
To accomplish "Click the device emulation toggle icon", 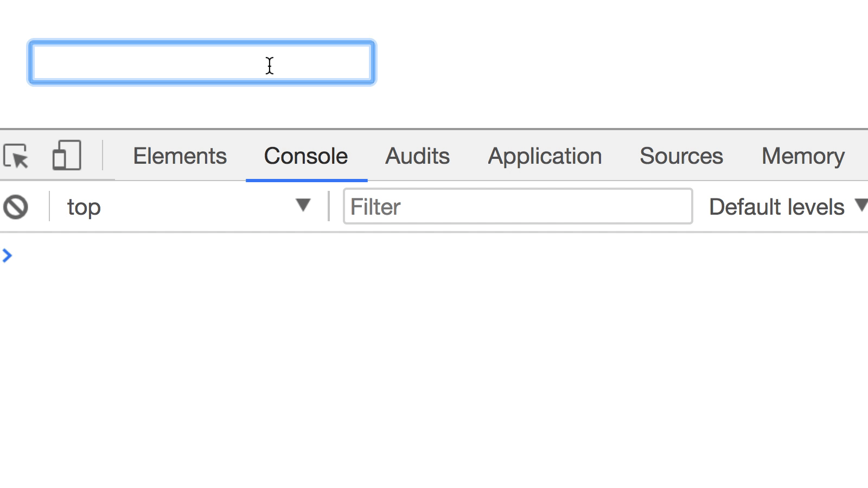I will pos(65,156).
